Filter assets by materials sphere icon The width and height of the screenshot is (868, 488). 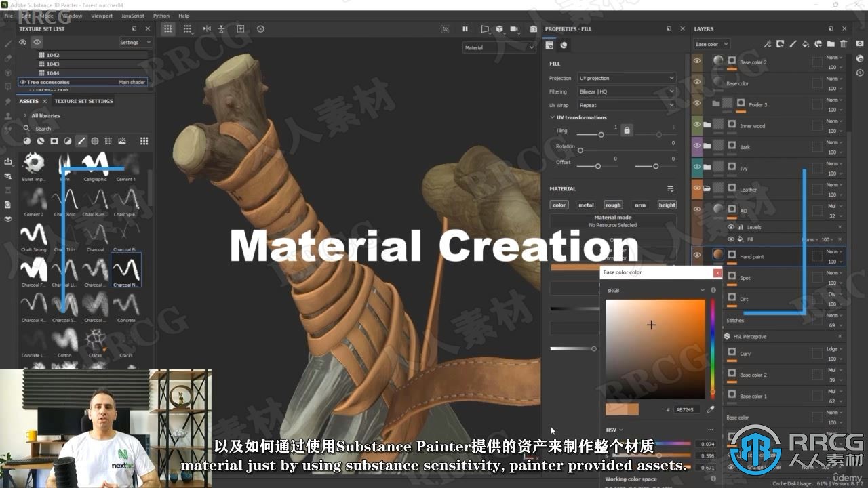pyautogui.click(x=27, y=141)
